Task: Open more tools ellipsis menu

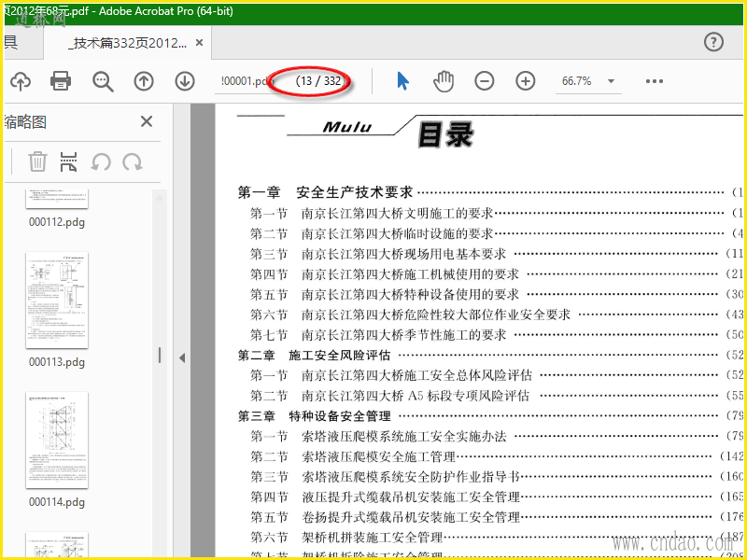Action: 655,81
